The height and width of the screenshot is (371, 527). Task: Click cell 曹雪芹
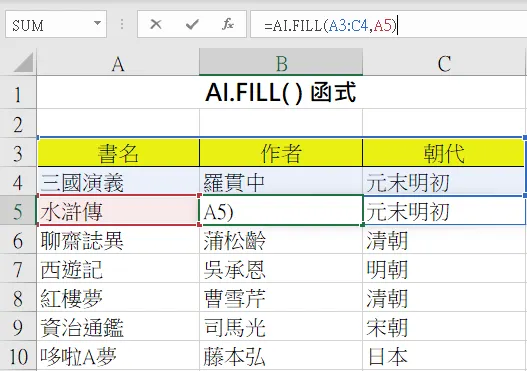tap(281, 297)
